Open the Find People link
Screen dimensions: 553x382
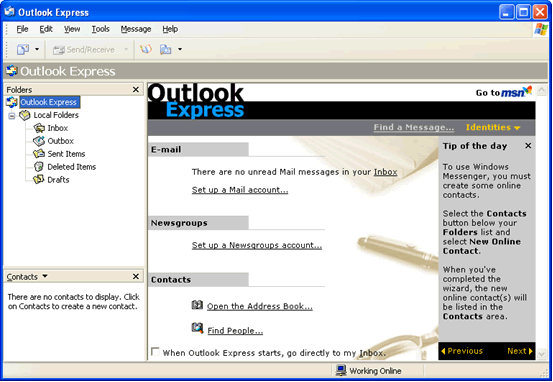[235, 331]
